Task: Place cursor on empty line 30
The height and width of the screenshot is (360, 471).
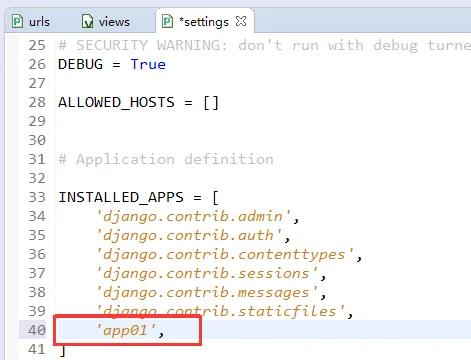Action: point(263,140)
